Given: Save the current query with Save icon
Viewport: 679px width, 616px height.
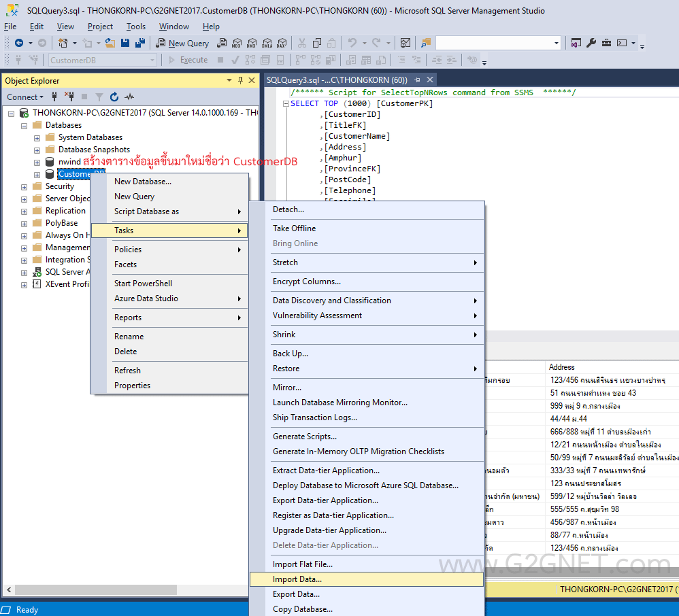Looking at the screenshot, I should (125, 43).
